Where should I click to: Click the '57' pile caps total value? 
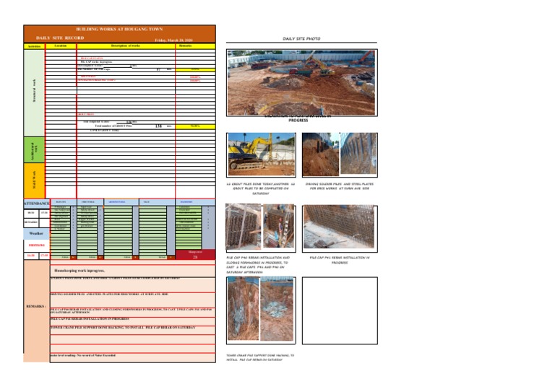(158, 69)
